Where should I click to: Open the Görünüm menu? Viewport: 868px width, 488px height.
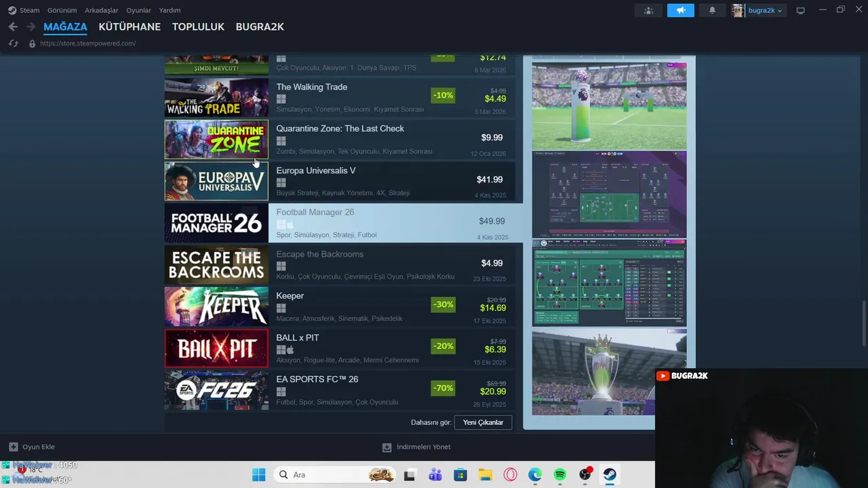[62, 10]
